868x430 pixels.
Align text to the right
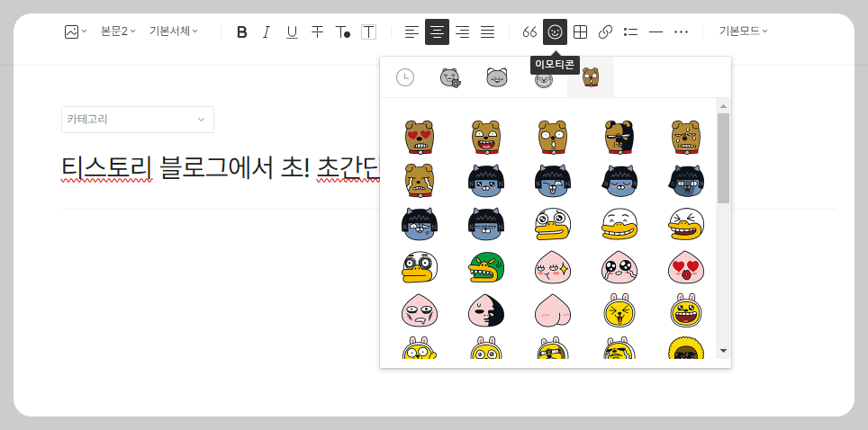tap(462, 32)
